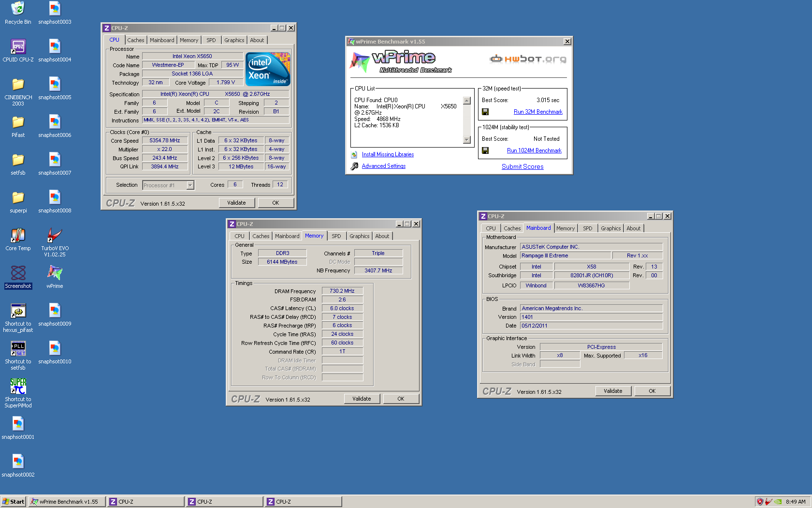Viewport: 812px width, 508px height.
Task: Click Validate in the Intel Xeon CPU-Z window
Action: pyautogui.click(x=236, y=203)
